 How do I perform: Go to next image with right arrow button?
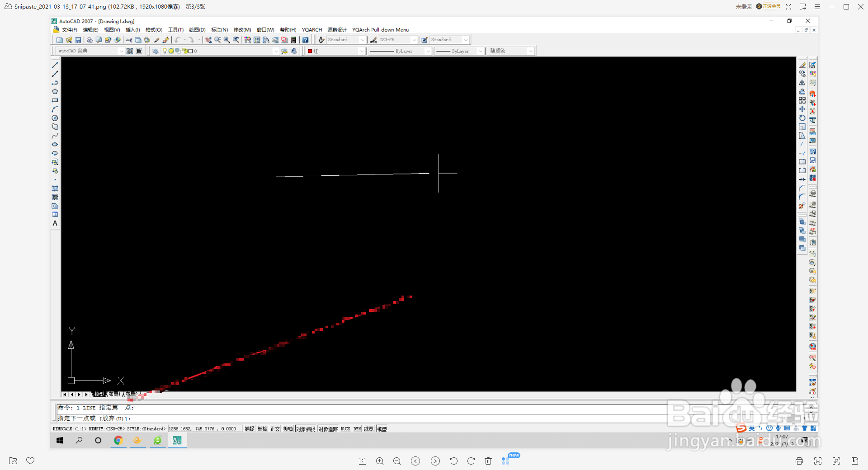[x=435, y=461]
